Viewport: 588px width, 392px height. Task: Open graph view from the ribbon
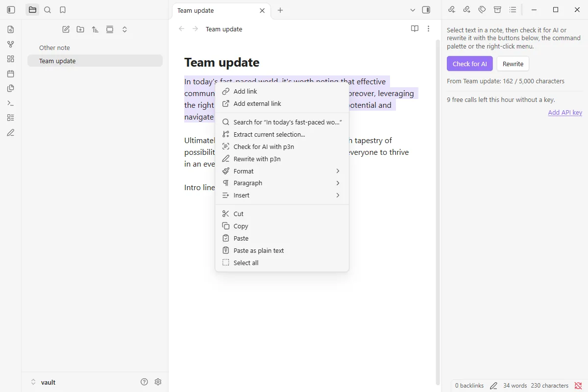(11, 44)
